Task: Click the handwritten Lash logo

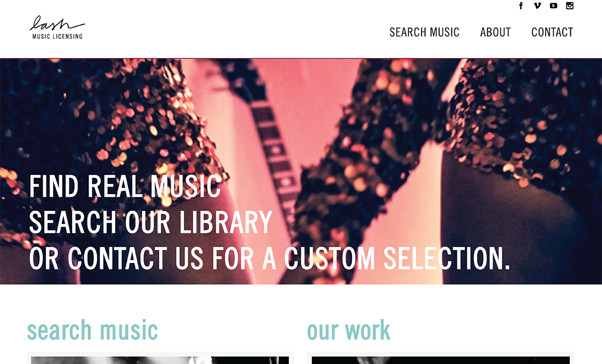Action: coord(57,24)
